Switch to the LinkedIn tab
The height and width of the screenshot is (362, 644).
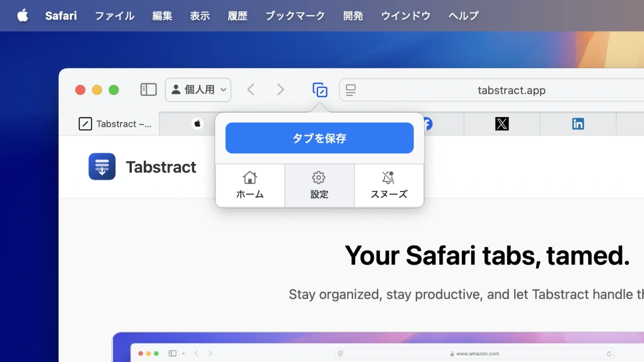(578, 124)
